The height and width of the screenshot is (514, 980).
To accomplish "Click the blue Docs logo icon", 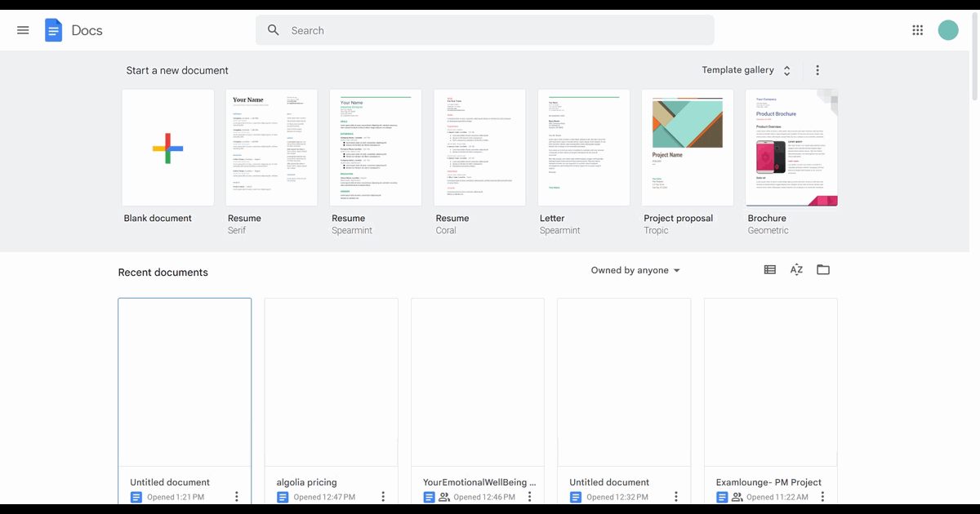I will [x=53, y=30].
